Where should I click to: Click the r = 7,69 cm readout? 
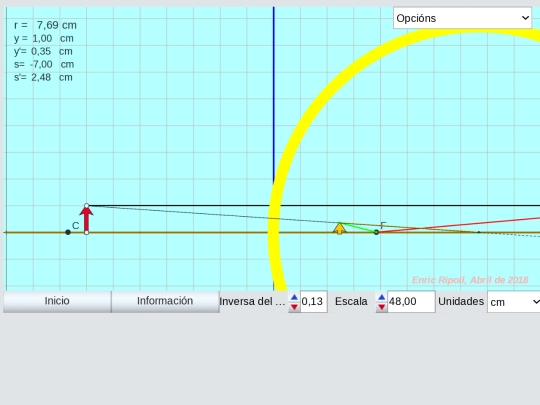coord(45,25)
